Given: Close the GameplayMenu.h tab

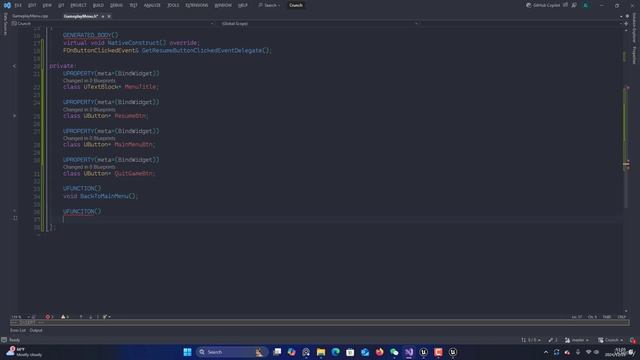Looking at the screenshot, I should pos(109,16).
